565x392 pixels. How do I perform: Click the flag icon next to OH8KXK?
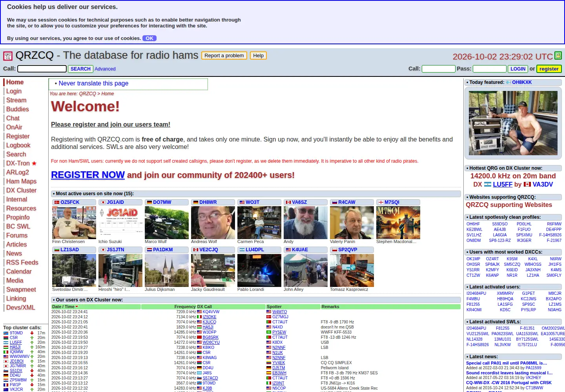click(x=508, y=82)
